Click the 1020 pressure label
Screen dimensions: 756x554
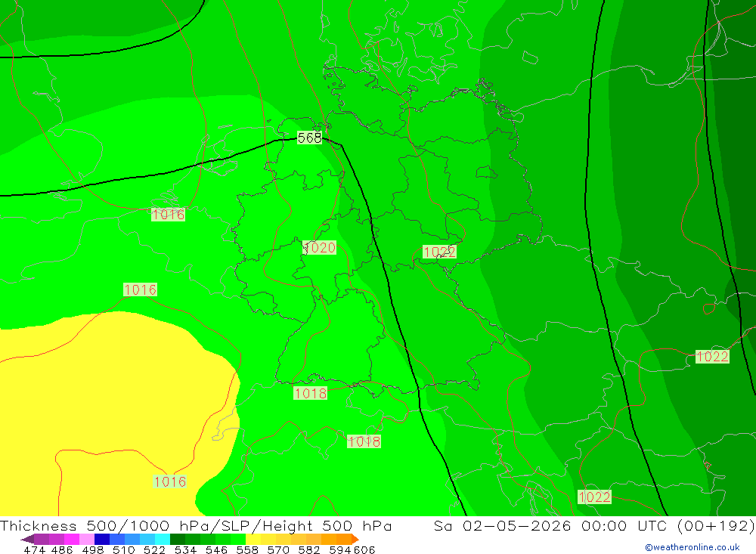pyautogui.click(x=319, y=248)
